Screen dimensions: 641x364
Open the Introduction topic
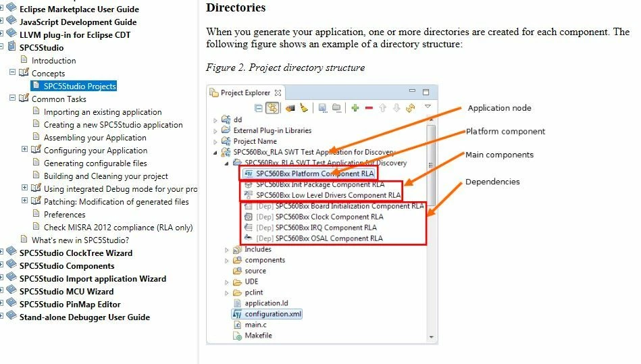[x=53, y=61]
